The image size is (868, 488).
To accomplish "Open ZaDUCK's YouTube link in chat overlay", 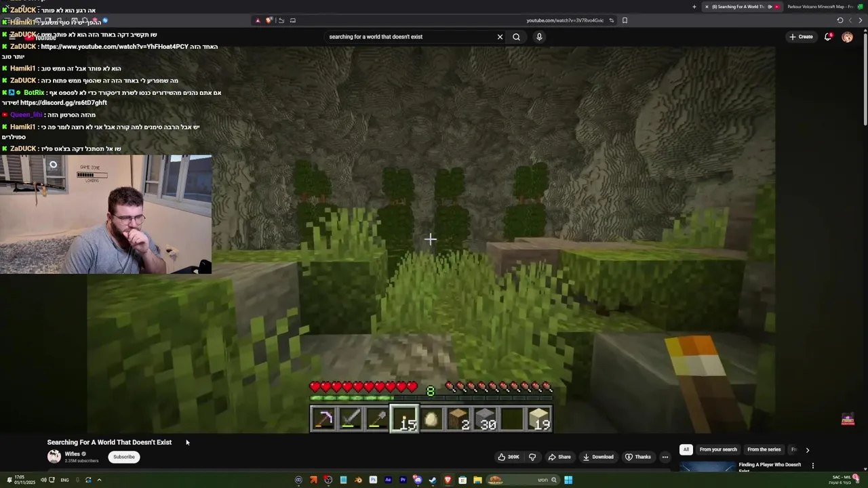I will pos(115,47).
